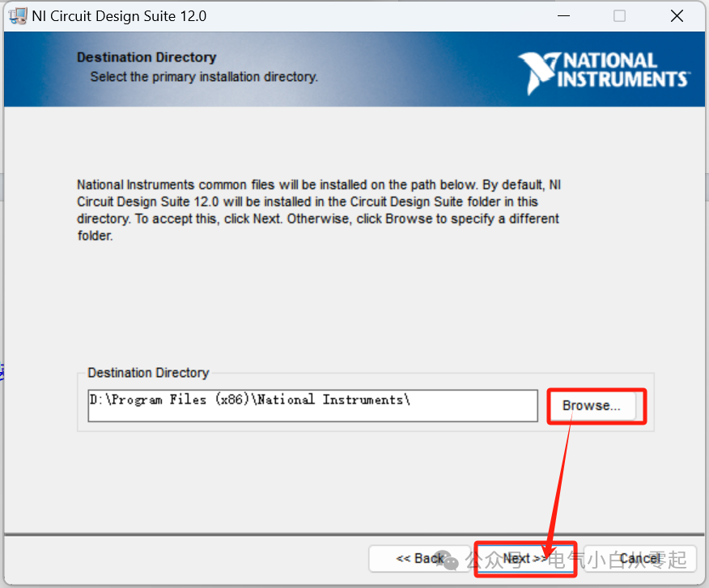Go to previous step with << Back
The width and height of the screenshot is (709, 588).
click(419, 559)
